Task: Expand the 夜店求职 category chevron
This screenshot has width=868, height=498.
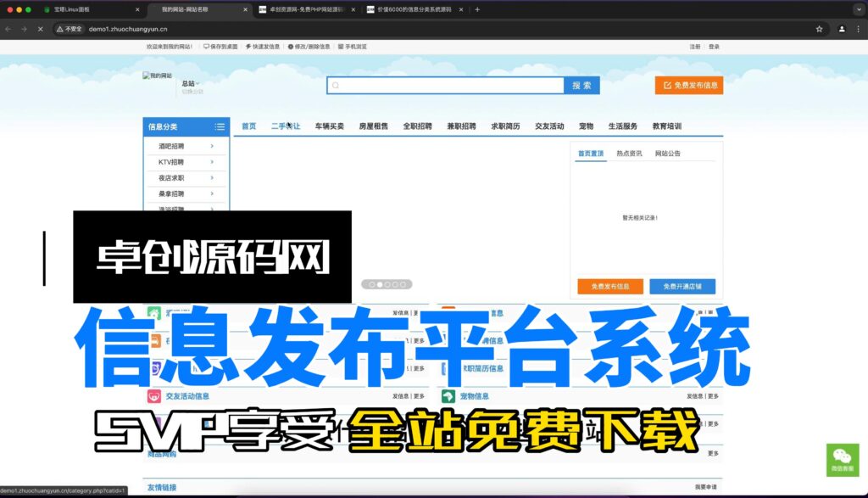Action: pos(212,178)
